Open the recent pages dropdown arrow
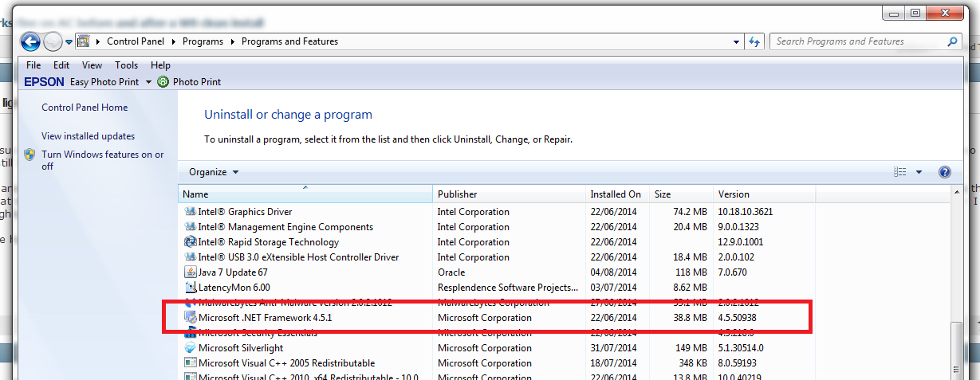Screen dimensions: 980x380 pos(69,41)
